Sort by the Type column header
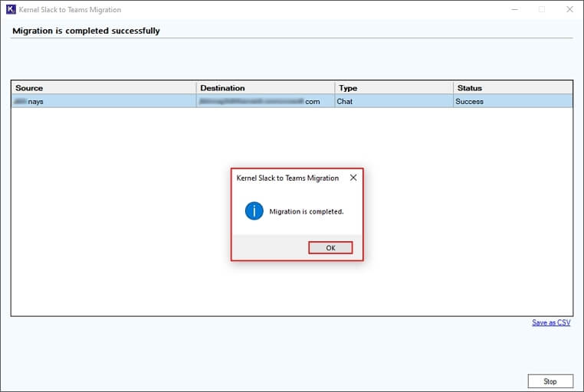This screenshot has width=584, height=392. [394, 88]
